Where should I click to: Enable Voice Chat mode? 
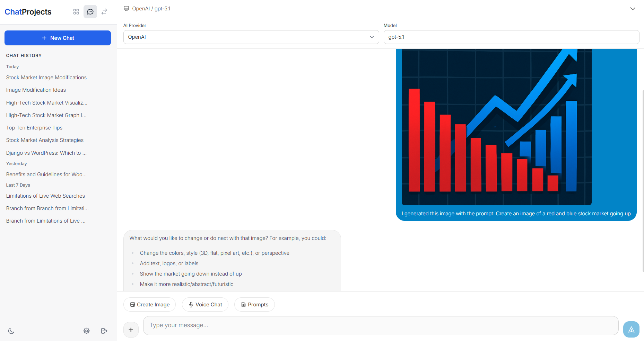click(205, 304)
